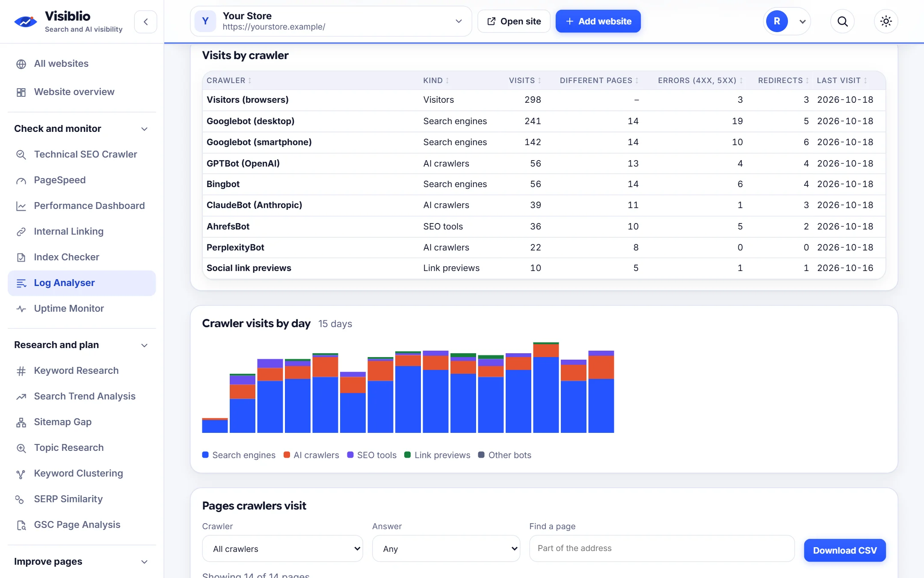924x578 pixels.
Task: Toggle Search engines legend swatch
Action: (x=205, y=455)
